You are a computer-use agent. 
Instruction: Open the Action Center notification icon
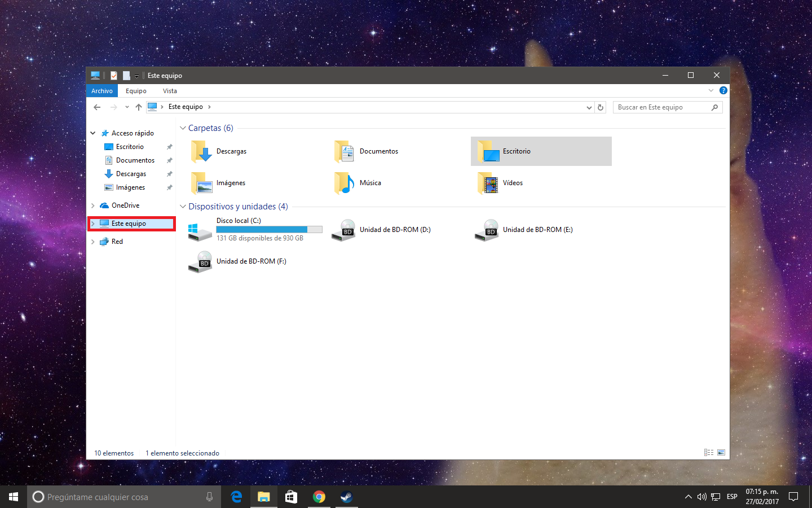[x=793, y=497]
